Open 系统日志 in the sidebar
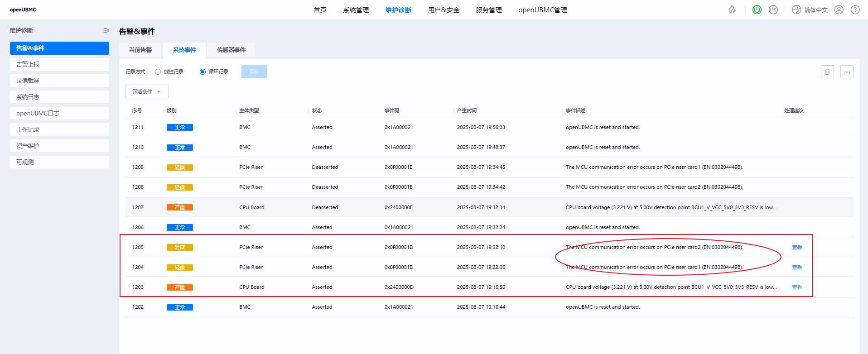 (59, 97)
